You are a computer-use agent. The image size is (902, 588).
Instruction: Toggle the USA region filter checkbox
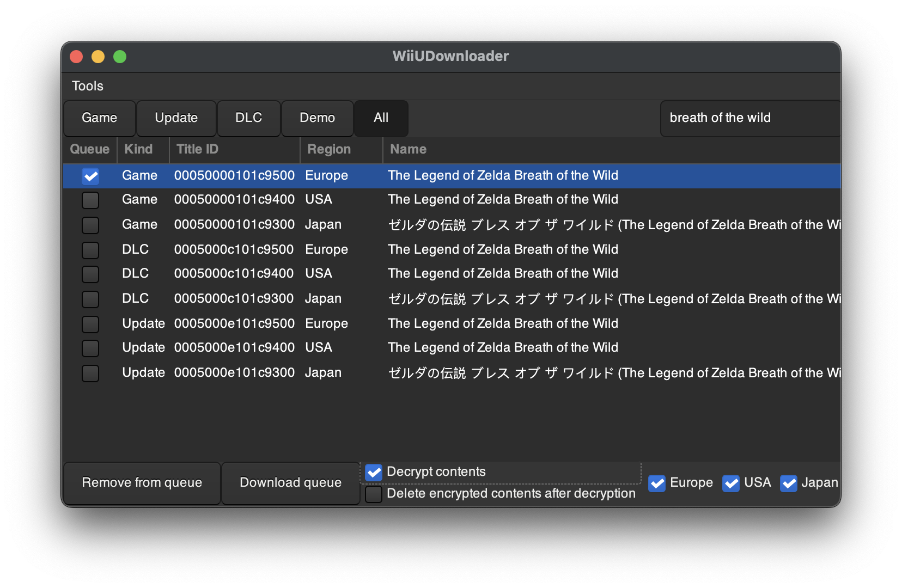(731, 483)
